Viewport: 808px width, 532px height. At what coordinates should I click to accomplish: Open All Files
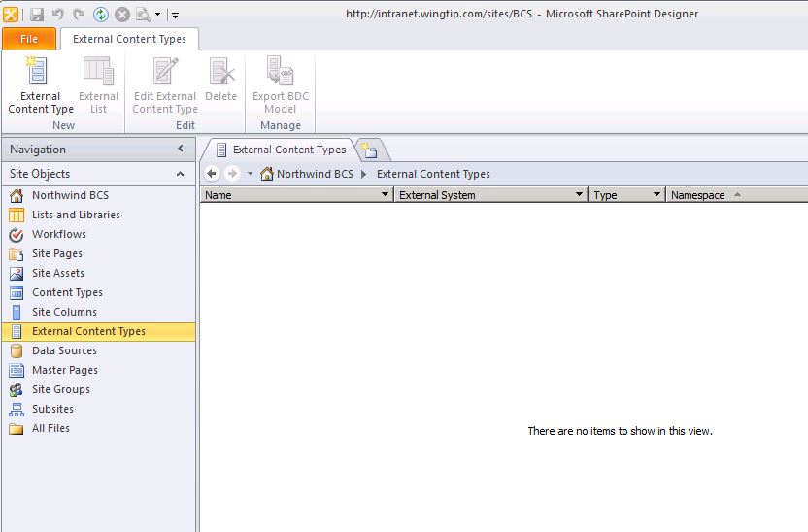(x=99, y=428)
